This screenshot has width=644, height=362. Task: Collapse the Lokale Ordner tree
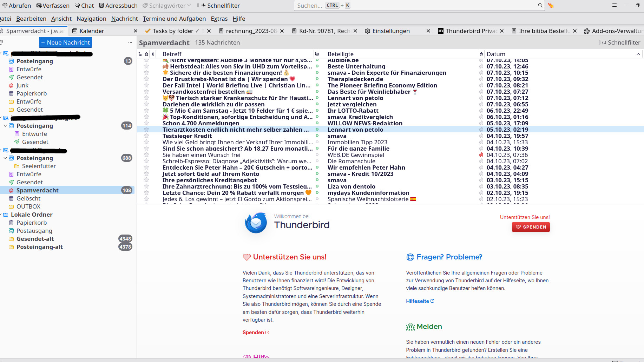[1, 215]
